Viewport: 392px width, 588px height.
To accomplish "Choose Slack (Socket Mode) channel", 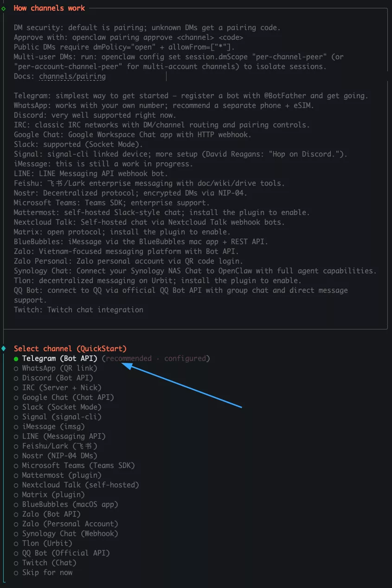I will point(62,407).
